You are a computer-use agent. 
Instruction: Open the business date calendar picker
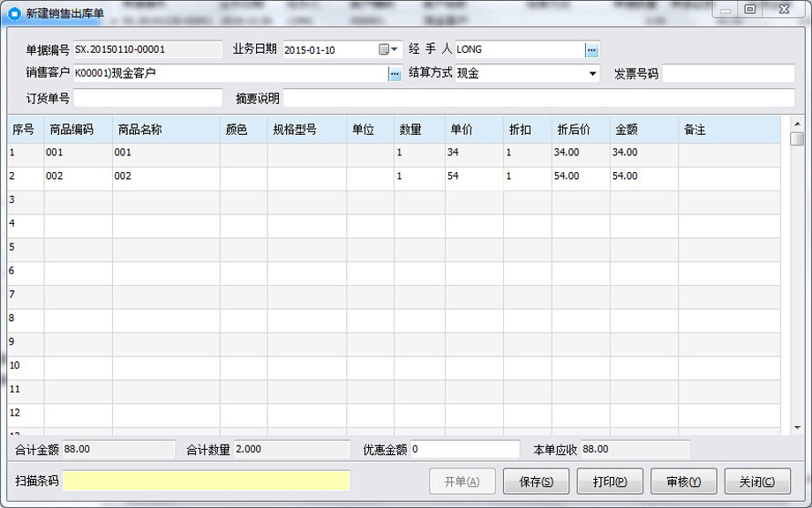coord(387,49)
